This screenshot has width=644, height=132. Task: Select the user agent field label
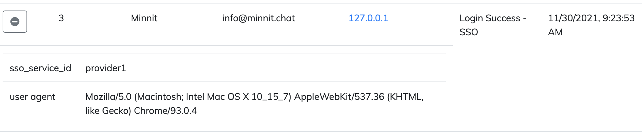pos(32,97)
